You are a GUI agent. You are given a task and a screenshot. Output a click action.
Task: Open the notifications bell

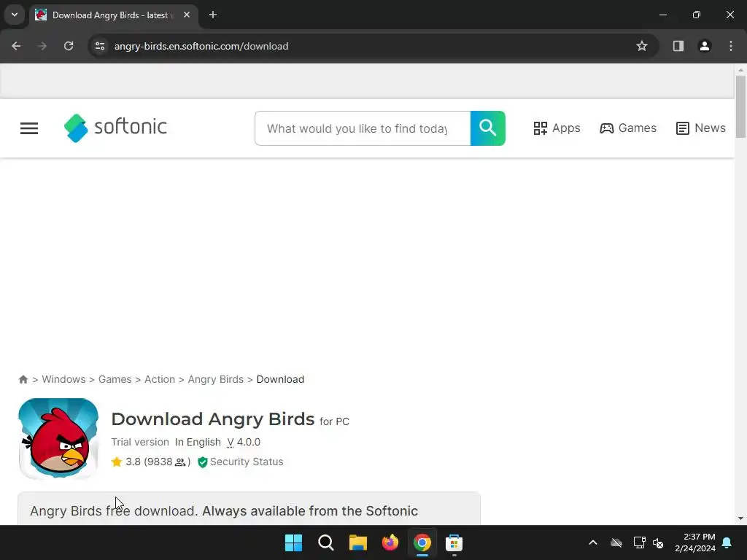click(x=727, y=542)
